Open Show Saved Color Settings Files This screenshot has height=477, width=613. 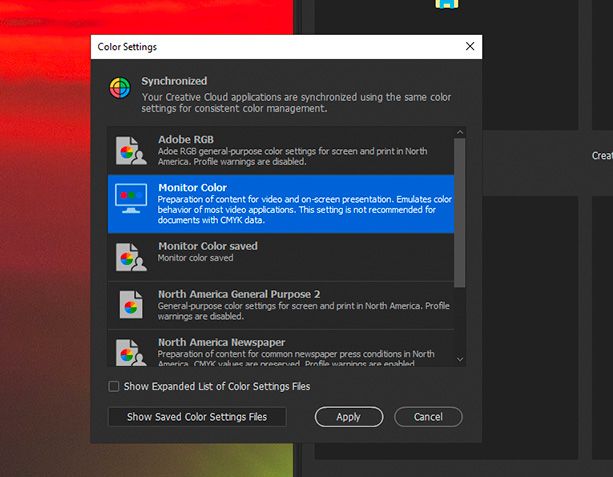click(x=197, y=417)
